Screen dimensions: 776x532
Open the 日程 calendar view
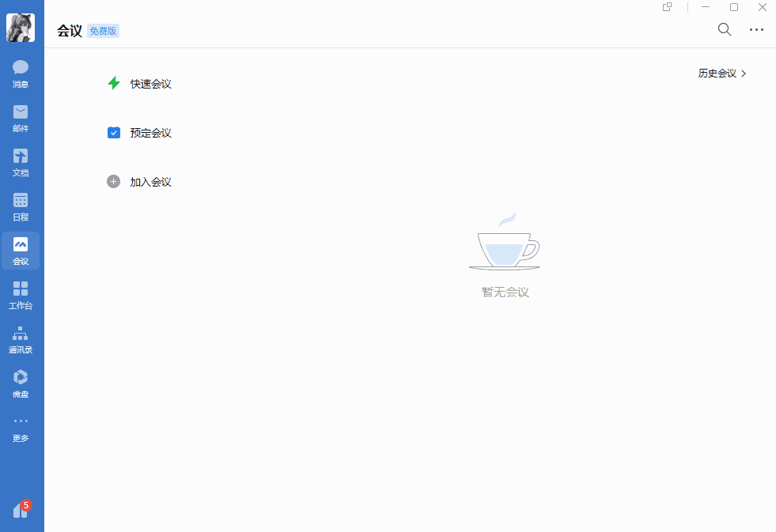[x=20, y=206]
